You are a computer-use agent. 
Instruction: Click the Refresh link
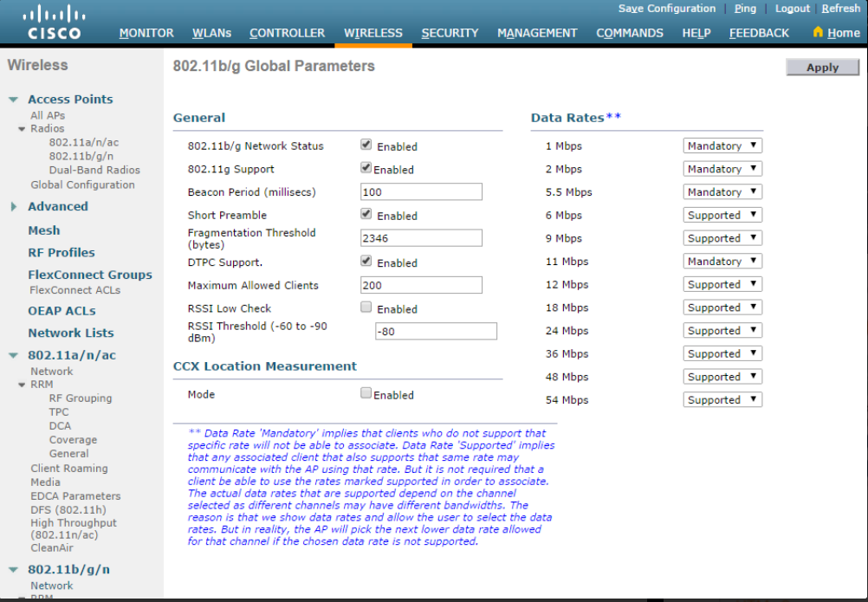tap(841, 9)
